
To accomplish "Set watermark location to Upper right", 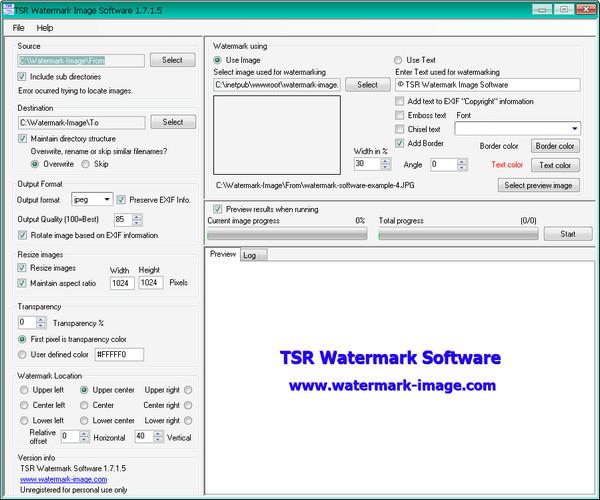I will [188, 390].
